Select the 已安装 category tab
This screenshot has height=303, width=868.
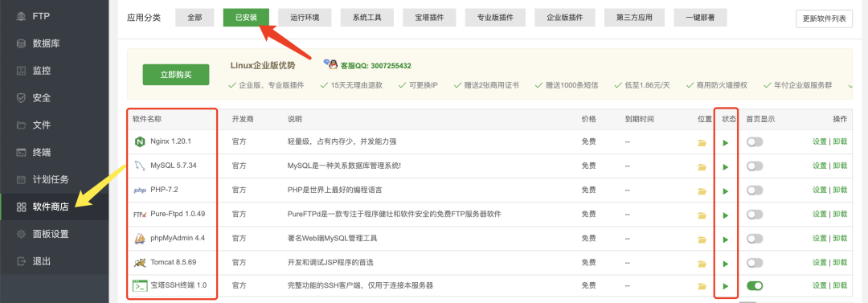[246, 17]
